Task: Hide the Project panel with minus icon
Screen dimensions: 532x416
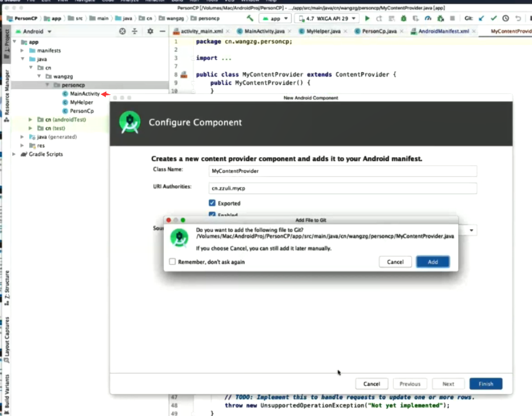Action: tap(163, 31)
